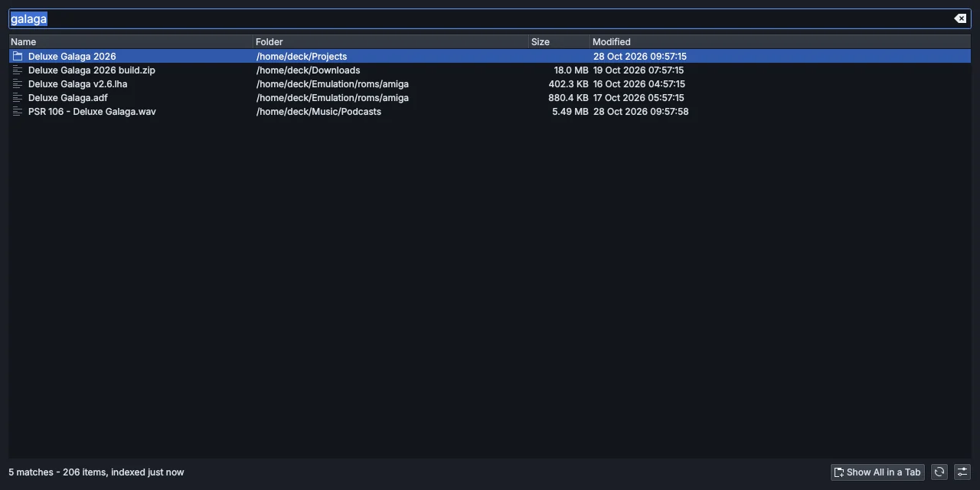Click modified date 17 Oct 2026 05:57:15

click(639, 97)
